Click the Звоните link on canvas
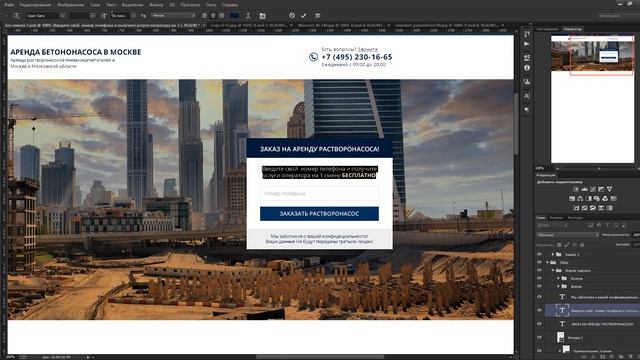The height and width of the screenshot is (360, 640). 368,49
